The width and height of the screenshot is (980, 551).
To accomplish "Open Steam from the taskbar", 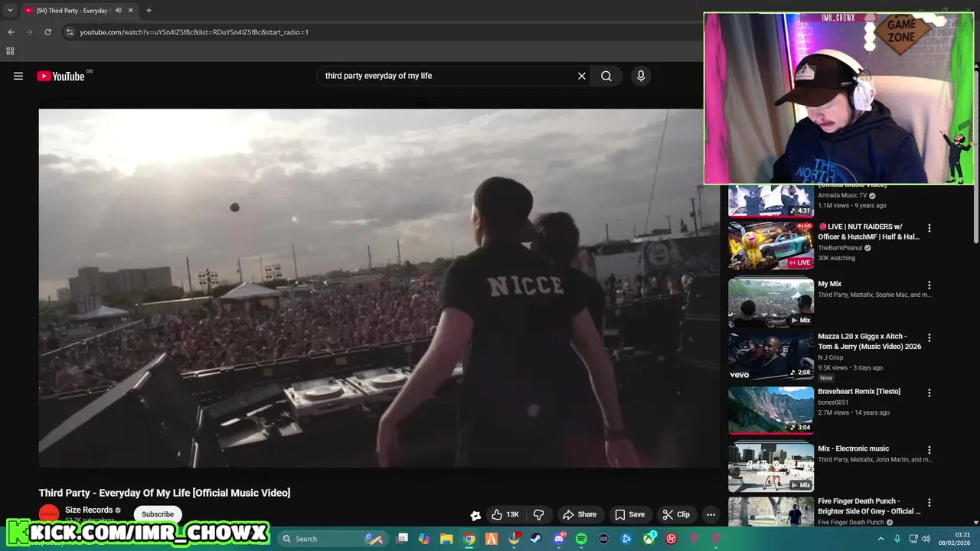I will tap(536, 539).
